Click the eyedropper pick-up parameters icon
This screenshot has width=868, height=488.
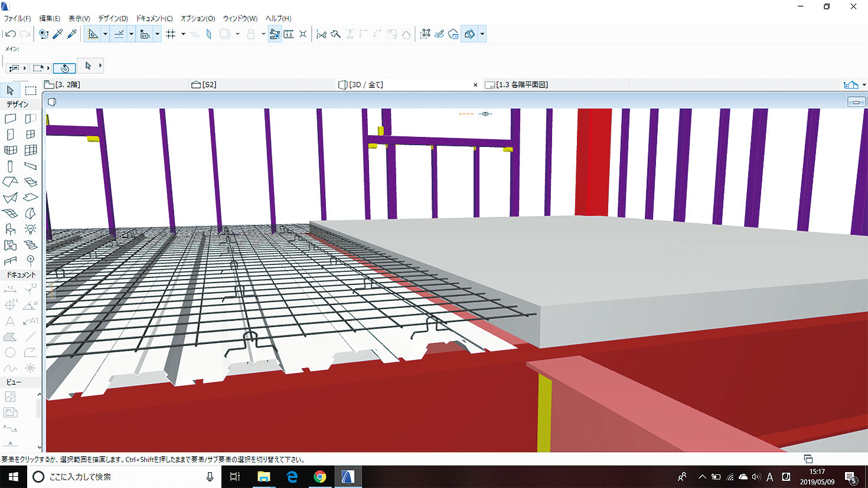[x=58, y=34]
